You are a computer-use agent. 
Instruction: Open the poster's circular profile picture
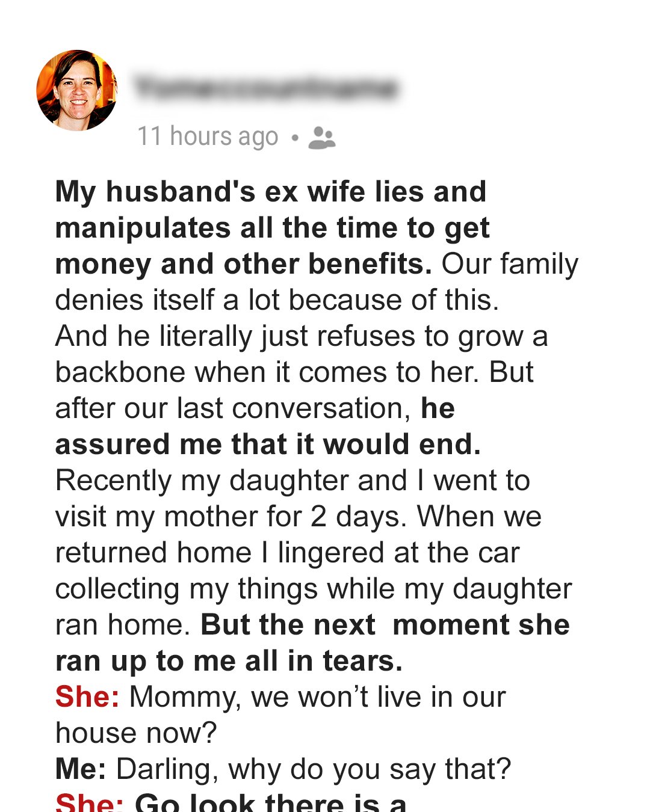(76, 90)
